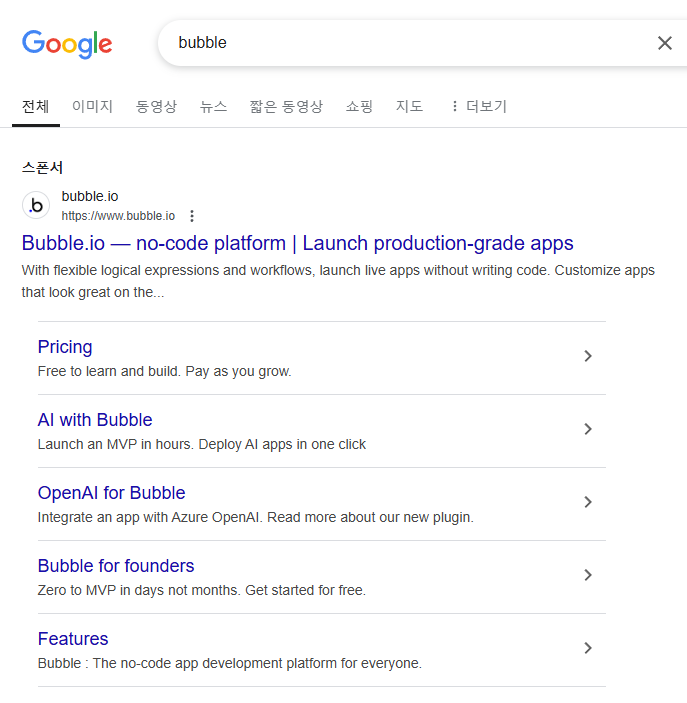
Task: Click the chevron in the Pricing row
Action: click(588, 356)
